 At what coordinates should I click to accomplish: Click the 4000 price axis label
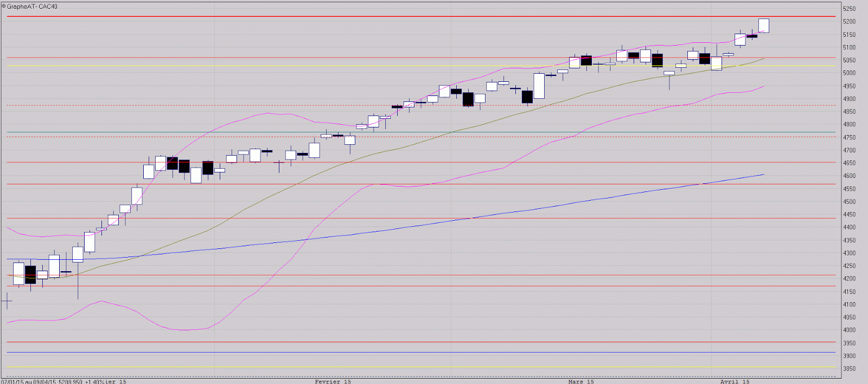[849, 330]
